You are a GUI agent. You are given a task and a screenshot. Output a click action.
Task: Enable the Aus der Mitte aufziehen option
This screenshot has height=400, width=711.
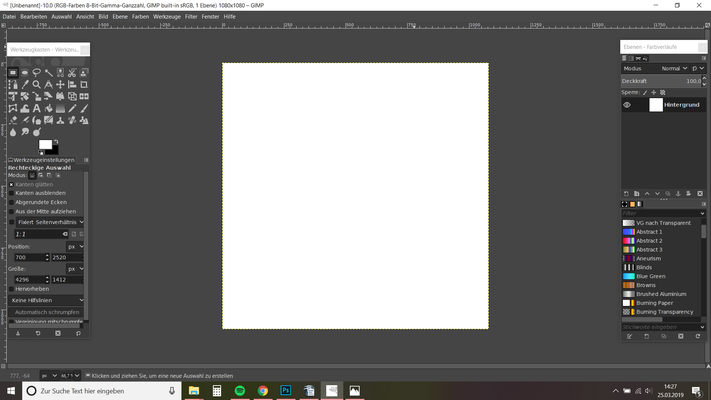12,211
